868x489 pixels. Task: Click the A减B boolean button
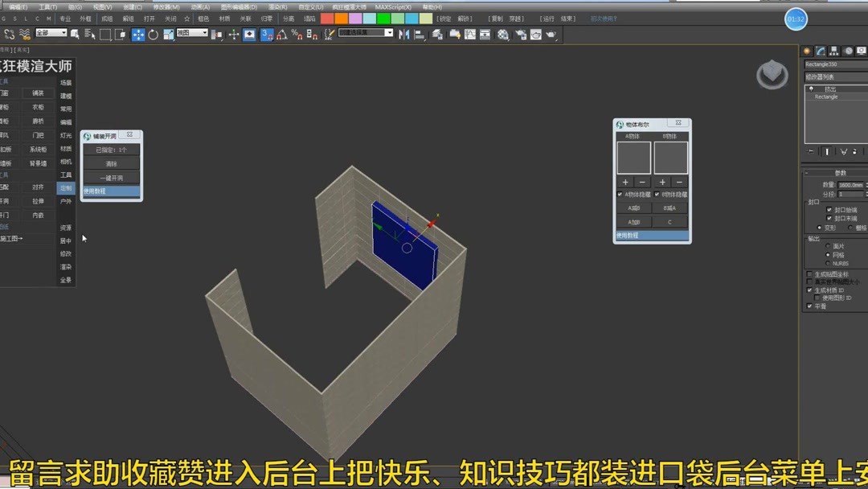coord(634,208)
